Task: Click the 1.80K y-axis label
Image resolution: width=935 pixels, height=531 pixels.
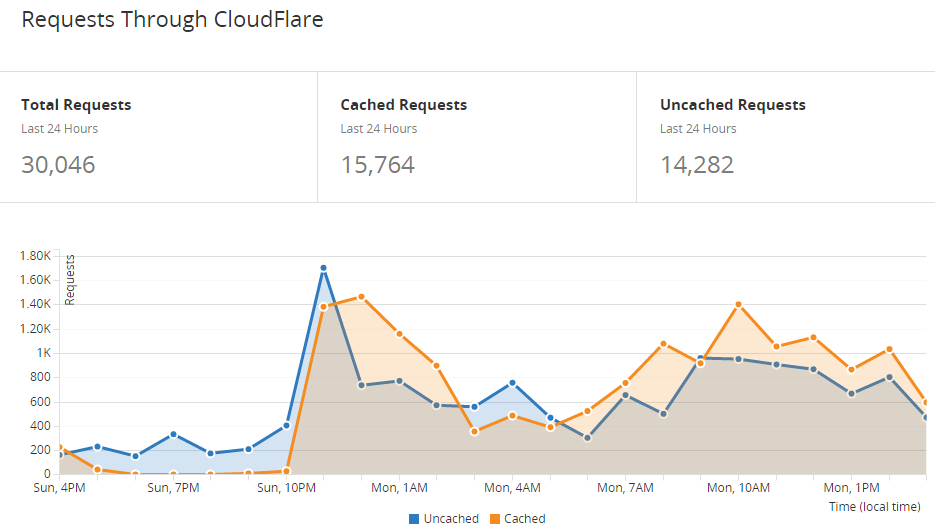Action: pyautogui.click(x=35, y=256)
